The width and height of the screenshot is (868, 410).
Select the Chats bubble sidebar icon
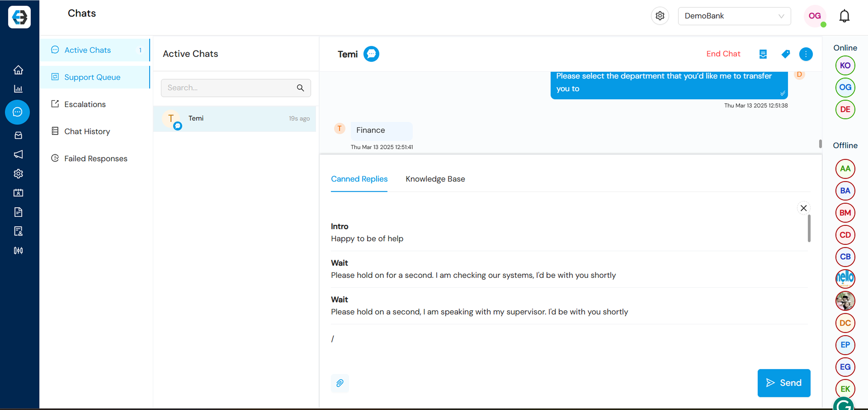[x=17, y=112]
